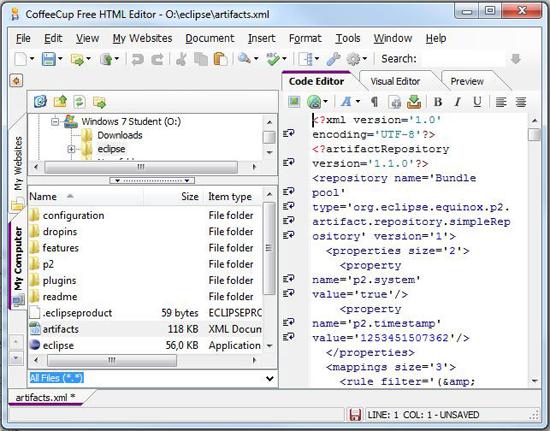Open the Tools menu
The width and height of the screenshot is (550, 431).
coord(348,38)
